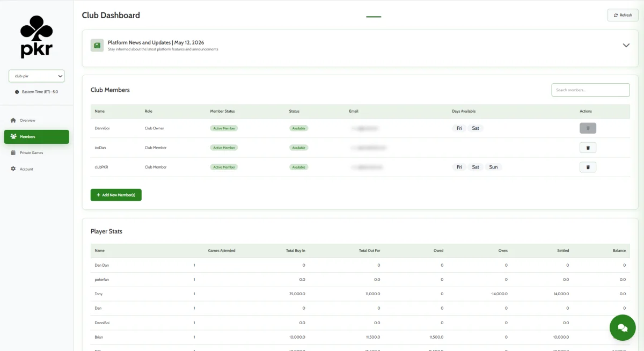Image resolution: width=644 pixels, height=351 pixels.
Task: Click the Refresh button
Action: coord(623,15)
